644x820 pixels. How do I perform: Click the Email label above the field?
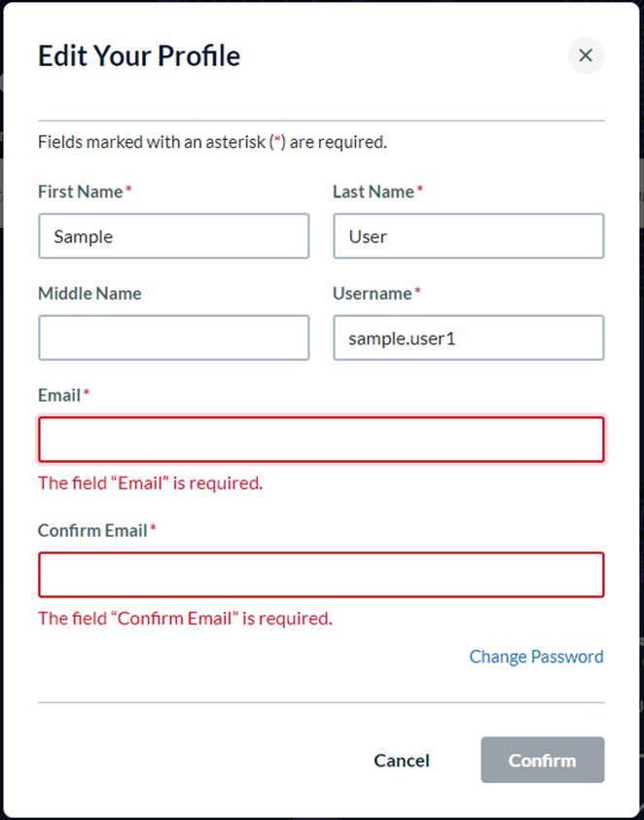[x=59, y=395]
